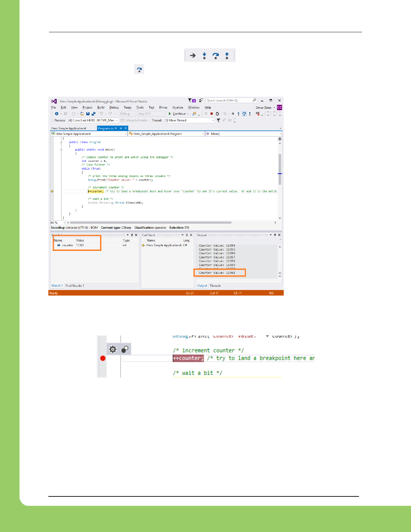Screen dimensions: 411x532
Task: Click the Save floppy disk toolbar icon
Action: coord(88,114)
